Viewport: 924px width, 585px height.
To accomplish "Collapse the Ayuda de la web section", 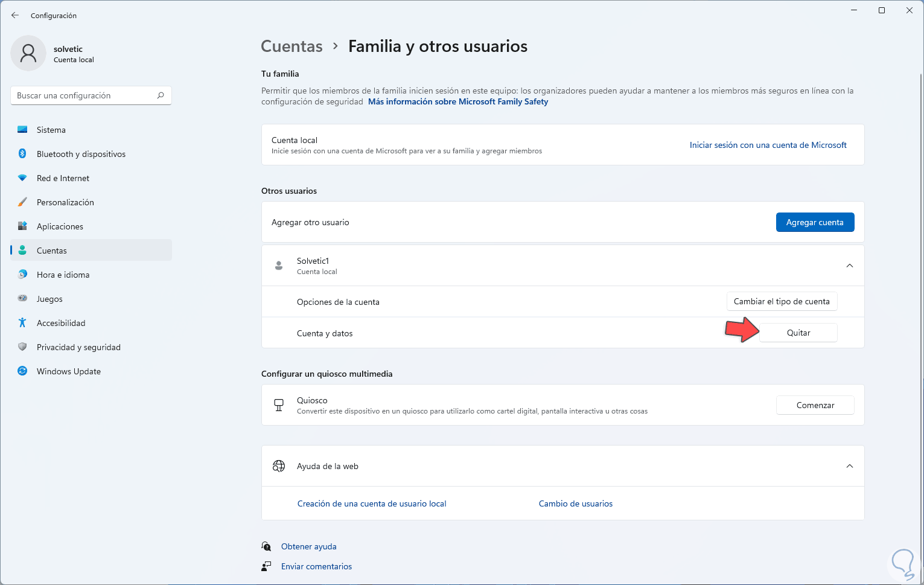I will (x=849, y=466).
